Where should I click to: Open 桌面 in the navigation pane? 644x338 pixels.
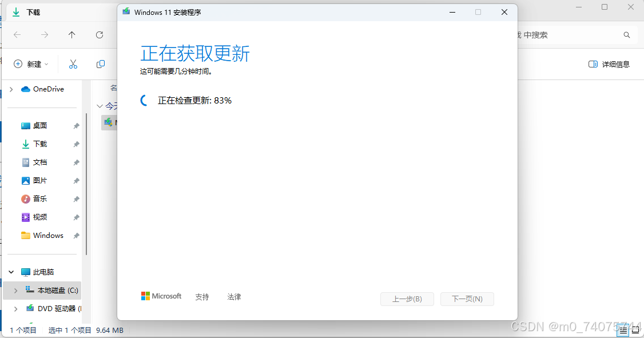click(x=34, y=126)
